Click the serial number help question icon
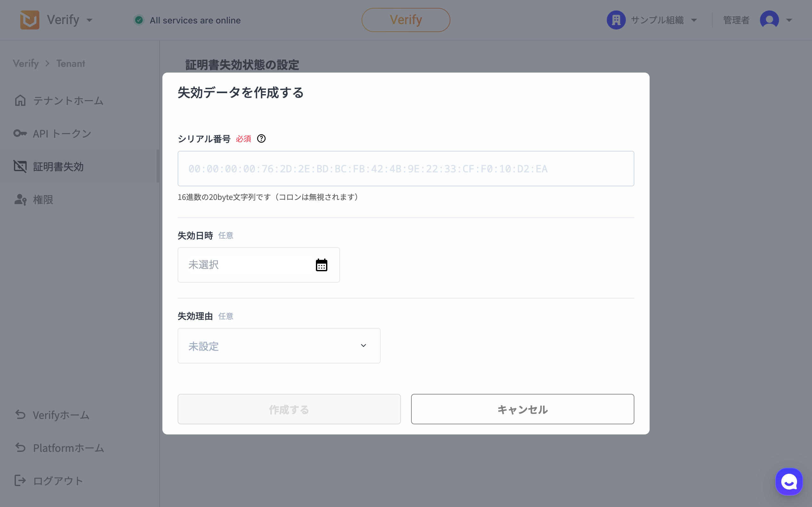The height and width of the screenshot is (507, 812). (x=261, y=138)
